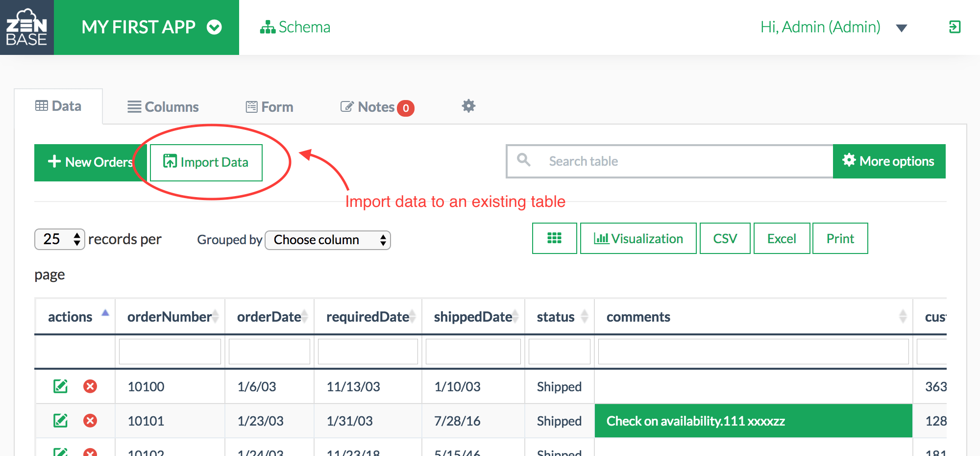
Task: Sort by the actions column
Action: pos(75,317)
